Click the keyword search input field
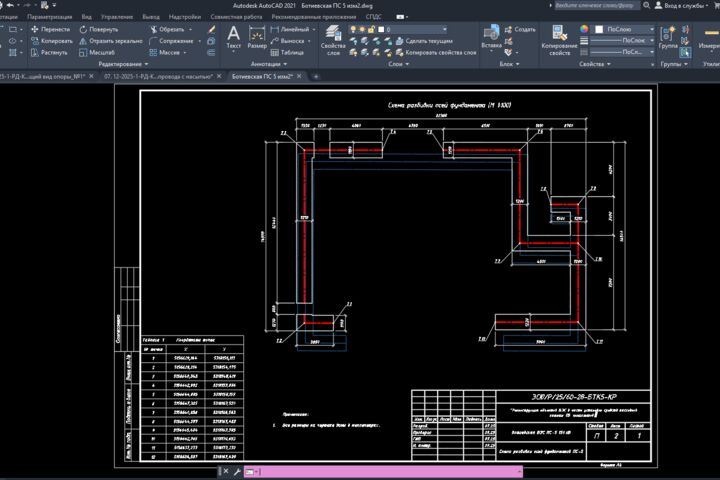 tap(596, 6)
